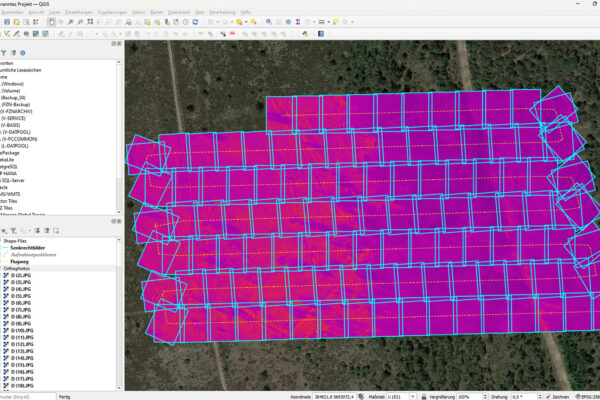Activate the Zoom In magnifier tool
Screen dimensions: 600x400
coord(70,22)
